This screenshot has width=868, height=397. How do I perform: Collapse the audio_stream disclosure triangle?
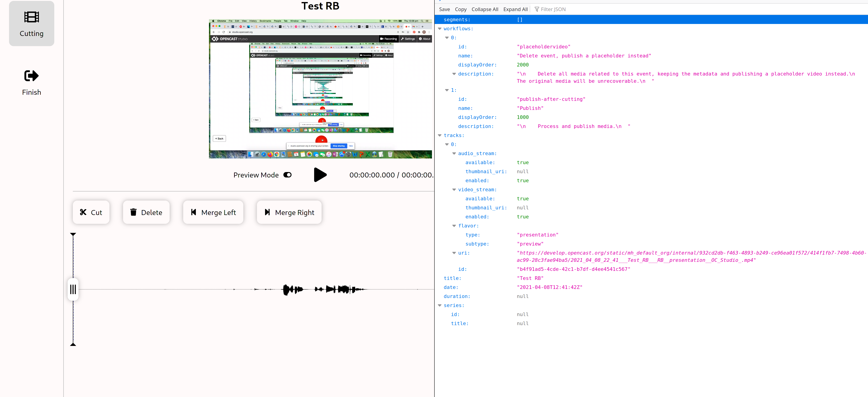point(454,153)
